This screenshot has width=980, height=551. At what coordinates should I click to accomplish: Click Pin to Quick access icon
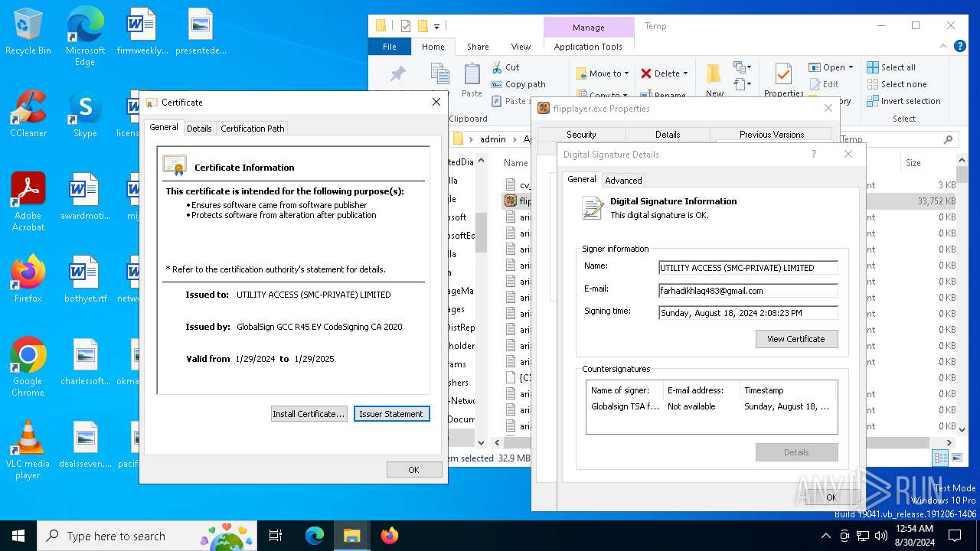(398, 74)
